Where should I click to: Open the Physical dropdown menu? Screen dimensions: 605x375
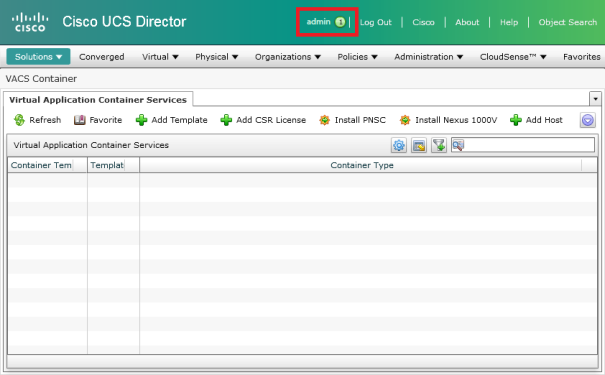[216, 57]
